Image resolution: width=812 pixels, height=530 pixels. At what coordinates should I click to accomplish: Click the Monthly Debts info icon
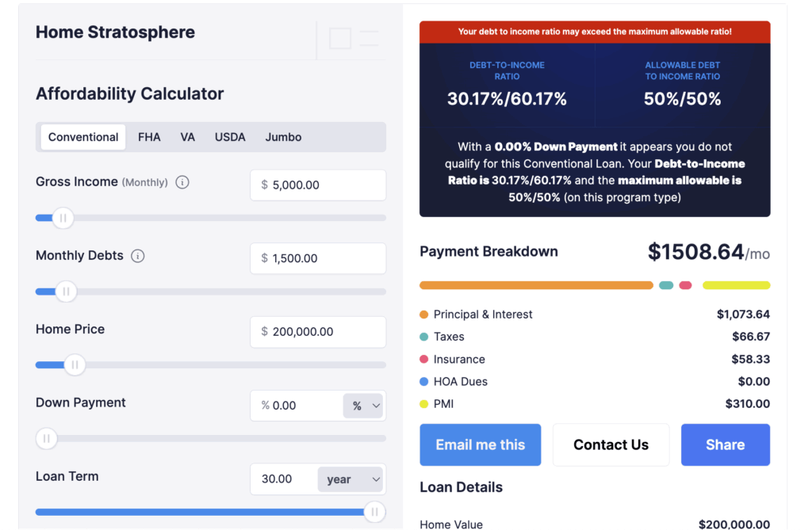(x=138, y=256)
